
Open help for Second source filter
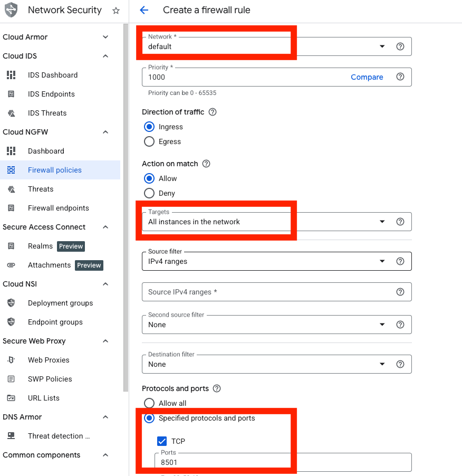[x=400, y=325]
